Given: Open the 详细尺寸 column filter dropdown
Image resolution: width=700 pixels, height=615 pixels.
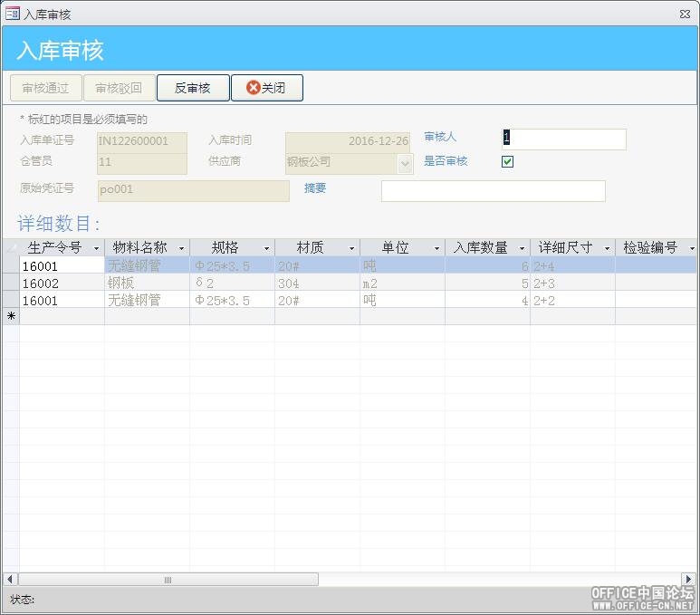Looking at the screenshot, I should coord(607,248).
